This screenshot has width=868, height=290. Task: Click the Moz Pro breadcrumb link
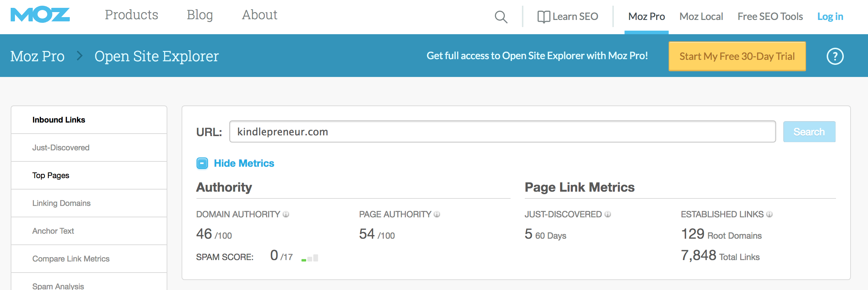pos(37,56)
